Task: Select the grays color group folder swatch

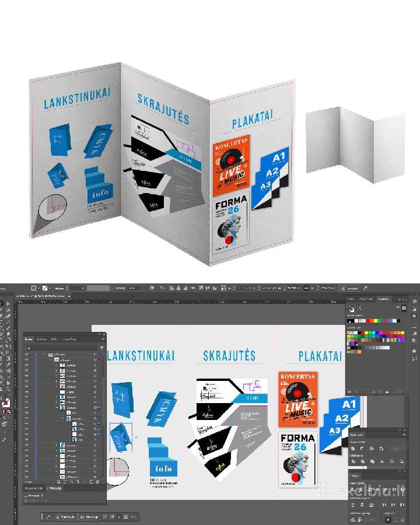Action: [x=348, y=348]
